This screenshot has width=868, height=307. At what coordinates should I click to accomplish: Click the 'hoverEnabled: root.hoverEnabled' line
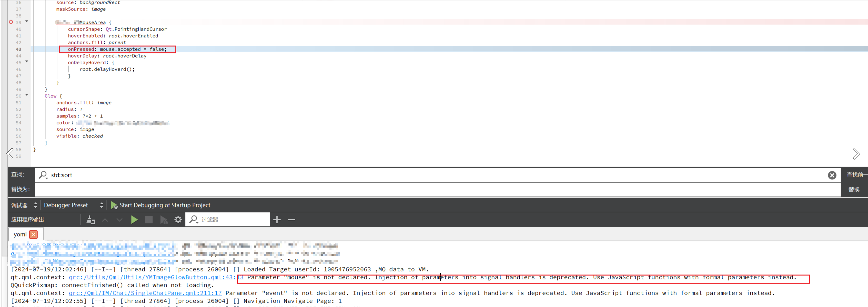click(x=113, y=36)
